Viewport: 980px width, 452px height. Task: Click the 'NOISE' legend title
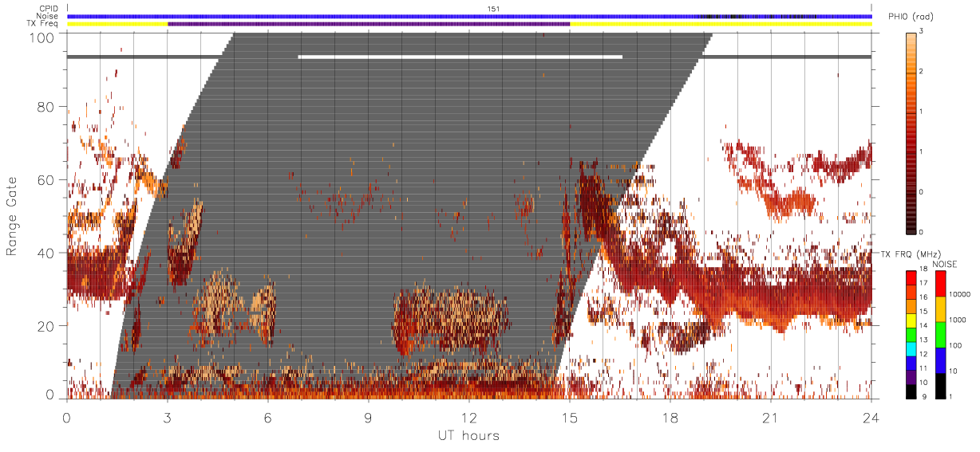946,264
